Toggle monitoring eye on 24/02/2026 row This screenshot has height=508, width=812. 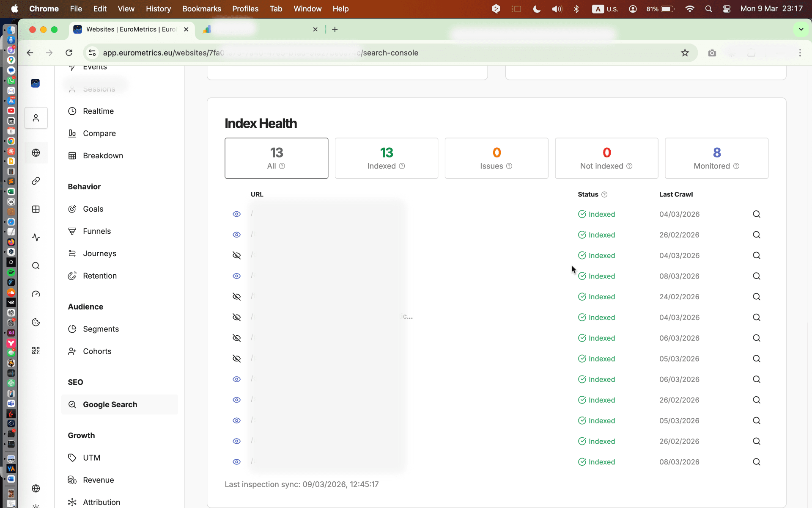point(236,297)
